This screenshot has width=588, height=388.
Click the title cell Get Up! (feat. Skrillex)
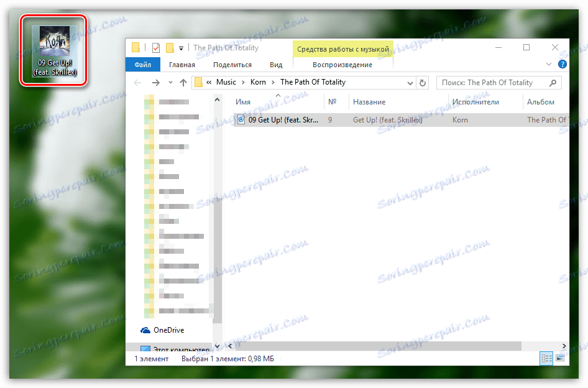tap(387, 120)
